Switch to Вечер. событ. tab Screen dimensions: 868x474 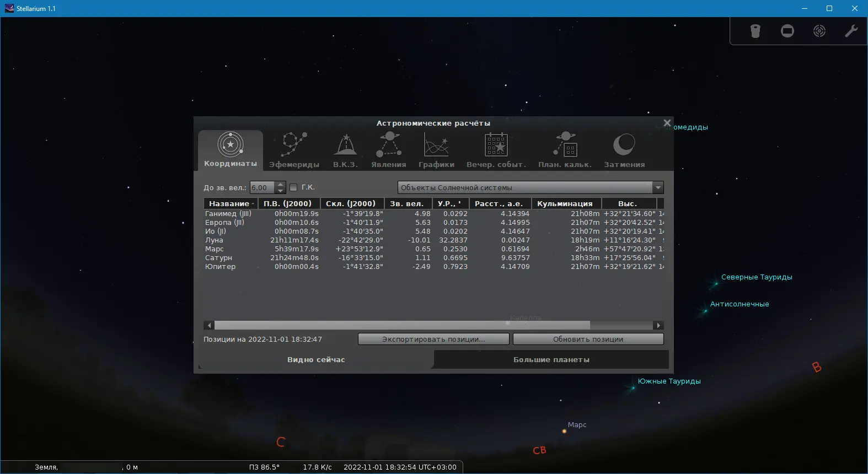pyautogui.click(x=496, y=150)
